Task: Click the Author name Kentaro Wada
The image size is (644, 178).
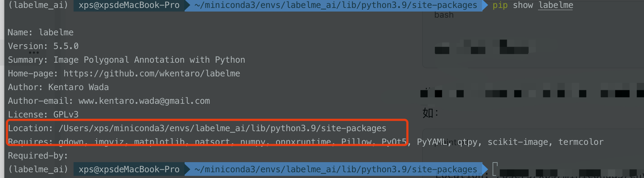Action: coord(78,87)
